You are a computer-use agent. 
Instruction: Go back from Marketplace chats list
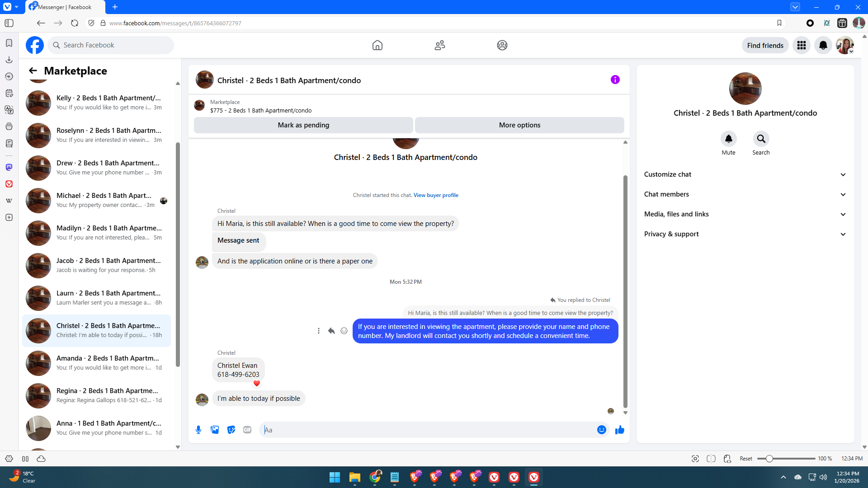[x=33, y=70]
